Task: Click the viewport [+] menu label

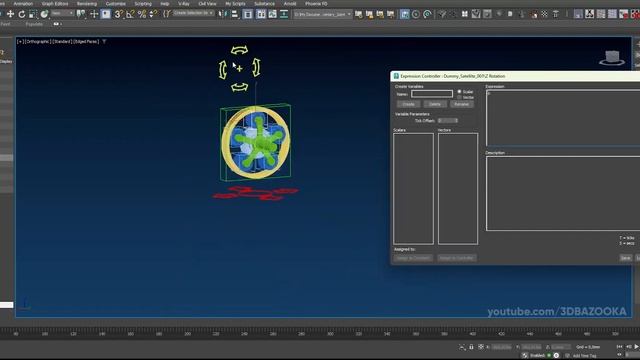Action: coord(20,42)
